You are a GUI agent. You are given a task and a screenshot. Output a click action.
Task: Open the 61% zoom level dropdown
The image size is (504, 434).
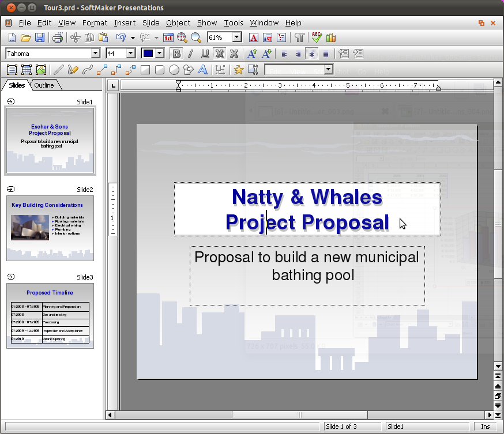pos(236,37)
